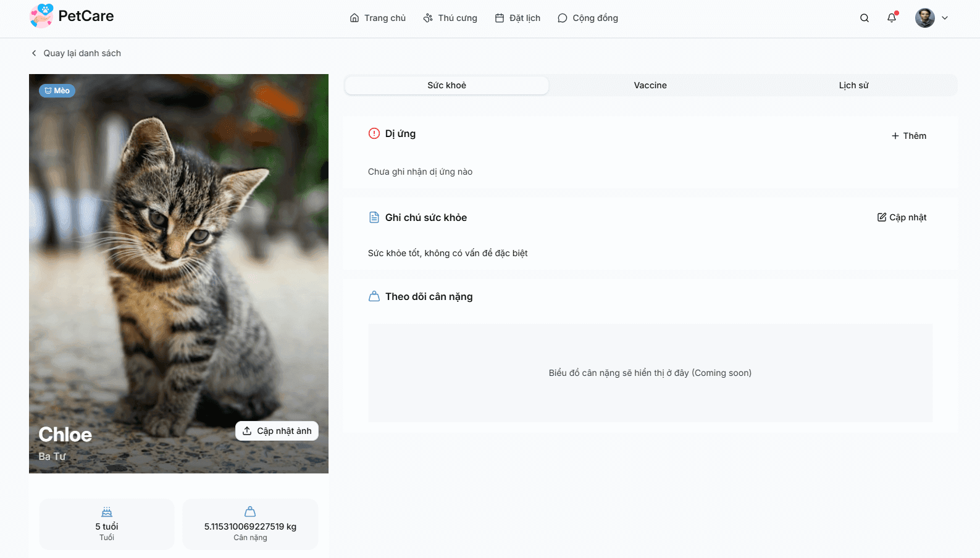Click Quay lại danh sách link

(76, 53)
